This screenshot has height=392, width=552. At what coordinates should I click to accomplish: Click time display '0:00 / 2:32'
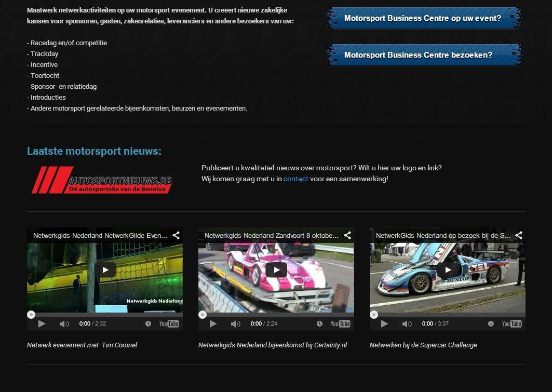(92, 324)
